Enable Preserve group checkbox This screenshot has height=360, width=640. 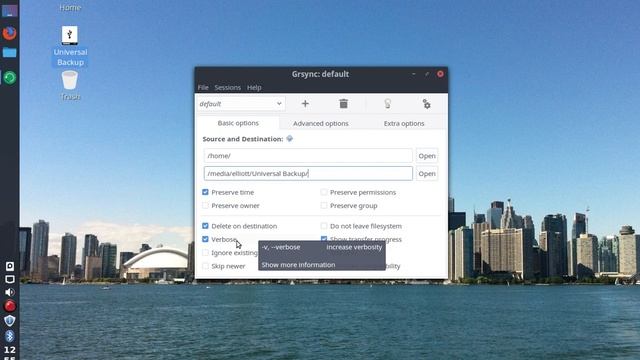point(324,205)
